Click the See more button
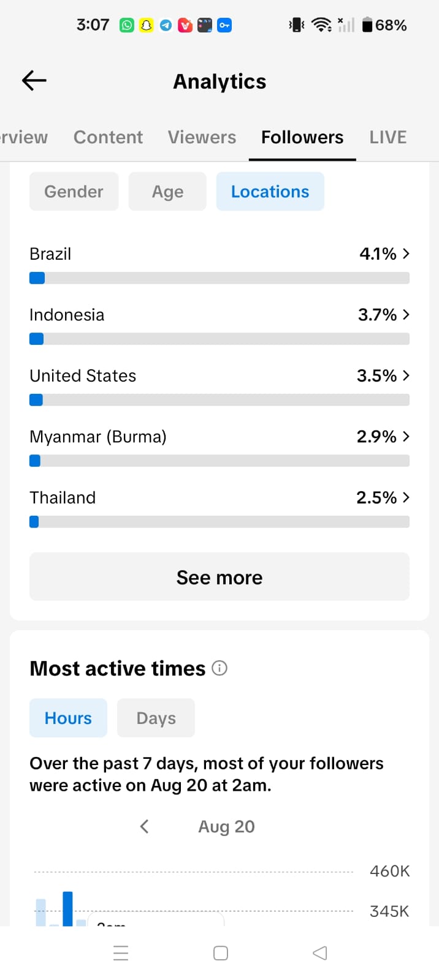The height and width of the screenshot is (980, 439). [219, 577]
